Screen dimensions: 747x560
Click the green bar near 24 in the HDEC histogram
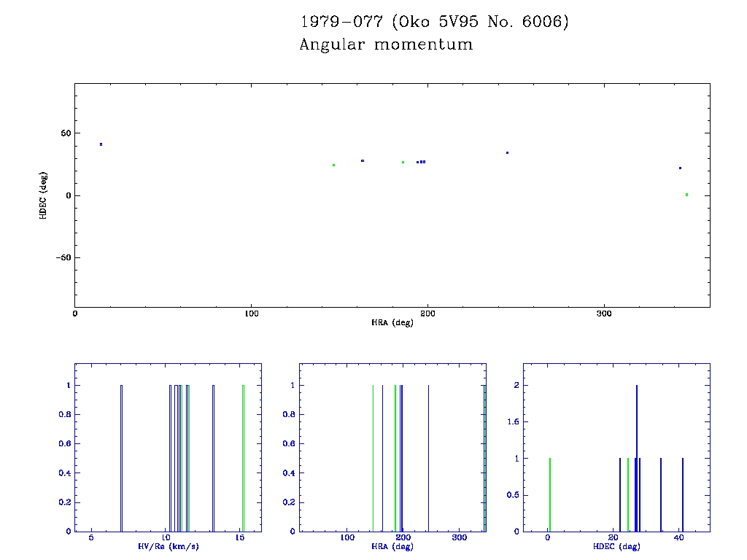pos(628,495)
